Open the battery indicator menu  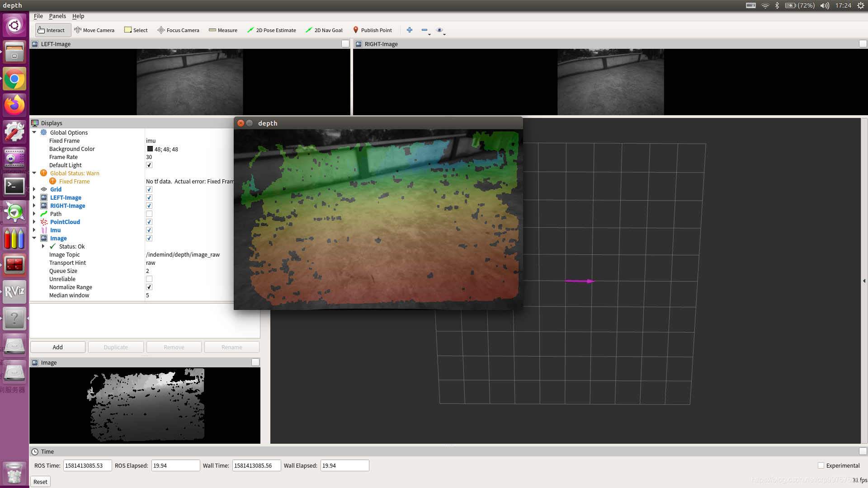click(x=799, y=5)
